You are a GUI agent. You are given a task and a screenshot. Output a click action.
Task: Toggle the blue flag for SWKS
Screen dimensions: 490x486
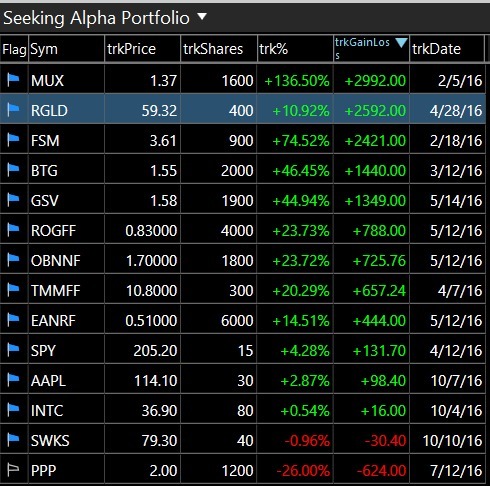[x=13, y=440]
